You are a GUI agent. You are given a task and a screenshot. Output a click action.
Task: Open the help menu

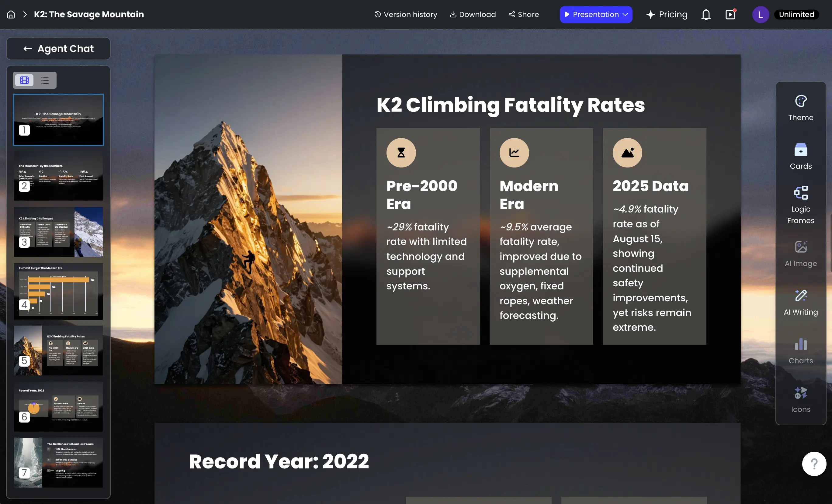pyautogui.click(x=814, y=464)
